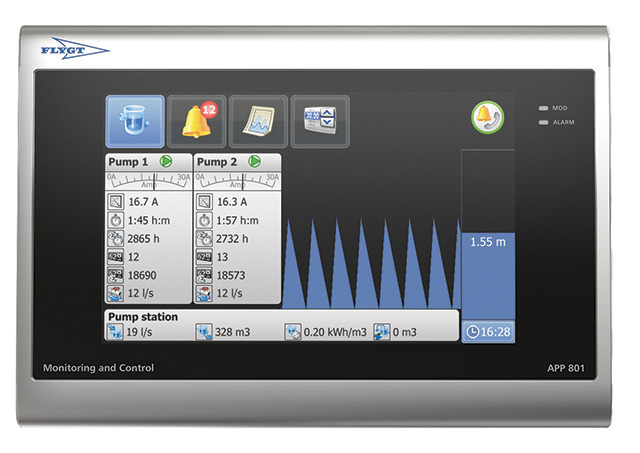
Task: Click Pump 2 ammeter gauge
Action: click(x=237, y=181)
